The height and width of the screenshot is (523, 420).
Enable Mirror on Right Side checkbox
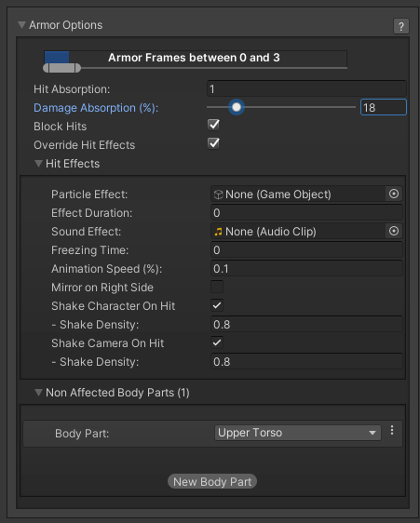pyautogui.click(x=217, y=287)
